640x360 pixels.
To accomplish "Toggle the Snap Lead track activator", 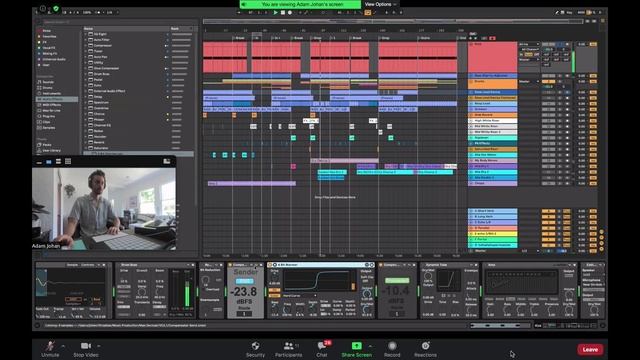I will tap(548, 104).
